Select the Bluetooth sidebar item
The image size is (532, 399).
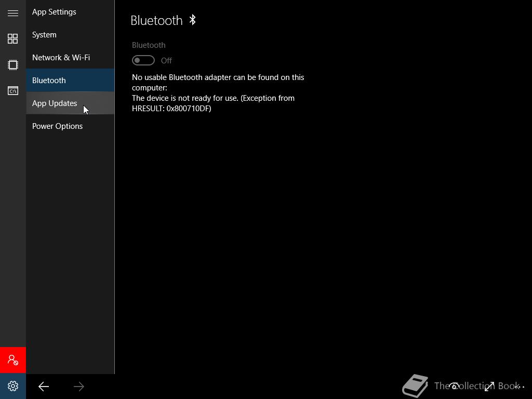click(x=70, y=81)
